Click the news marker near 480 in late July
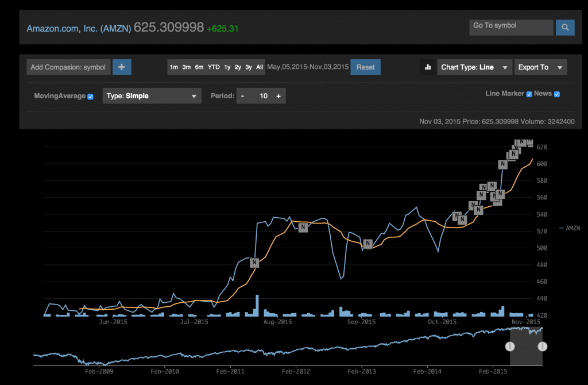Screen dimensions: 588x385 click(254, 263)
